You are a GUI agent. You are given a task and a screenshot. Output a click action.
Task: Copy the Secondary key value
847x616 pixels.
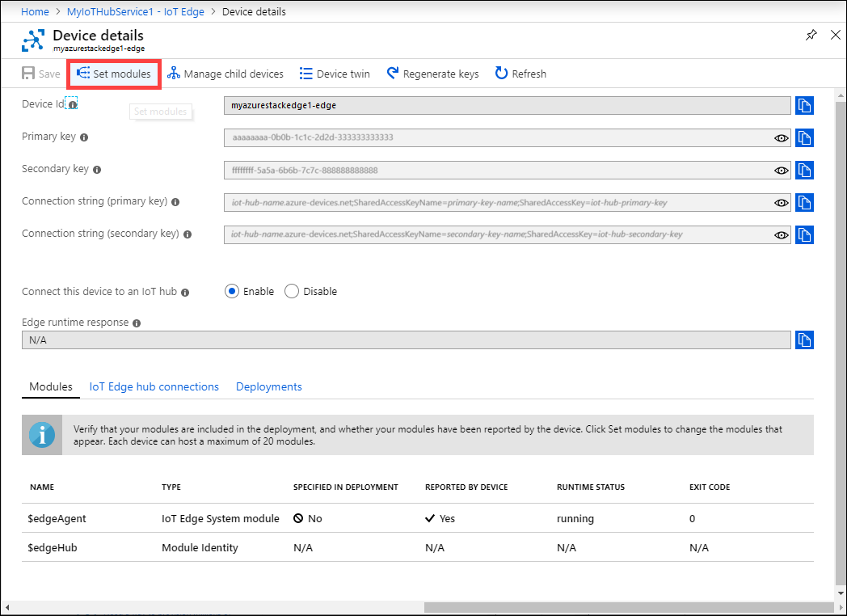click(x=804, y=171)
